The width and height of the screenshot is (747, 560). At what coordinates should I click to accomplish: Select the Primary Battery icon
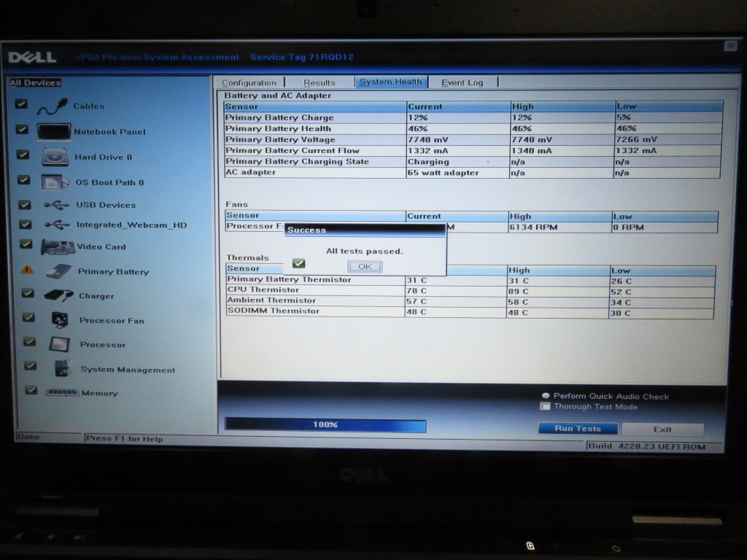coord(59,272)
